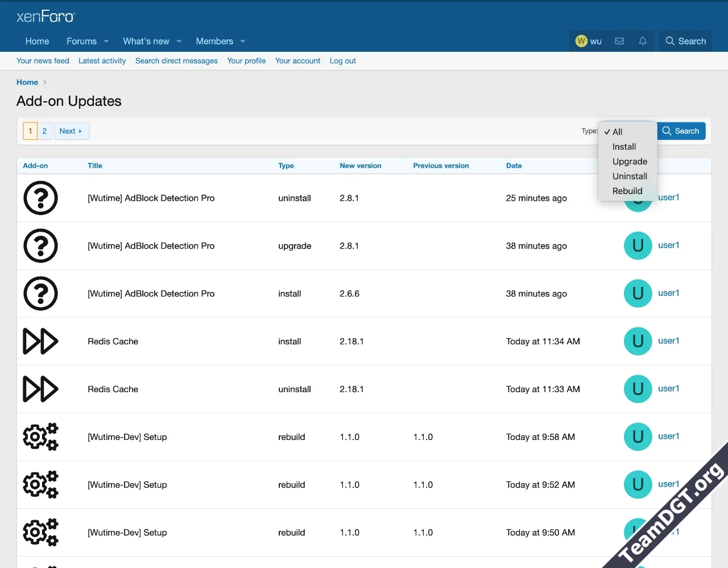The height and width of the screenshot is (568, 728).
Task: Open the alerts bell icon
Action: 643,41
